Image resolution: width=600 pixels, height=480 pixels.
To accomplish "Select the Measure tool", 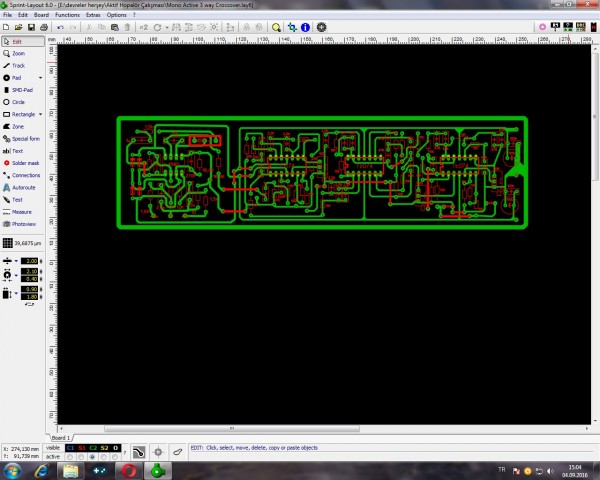I will pos(20,212).
